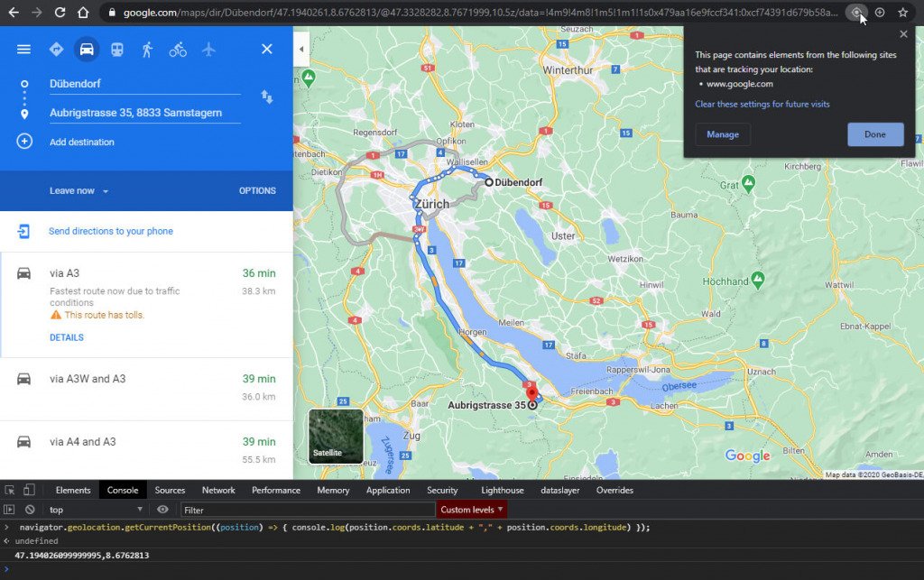Open the Elements tab
Screen dimensions: 924x580
pos(73,490)
